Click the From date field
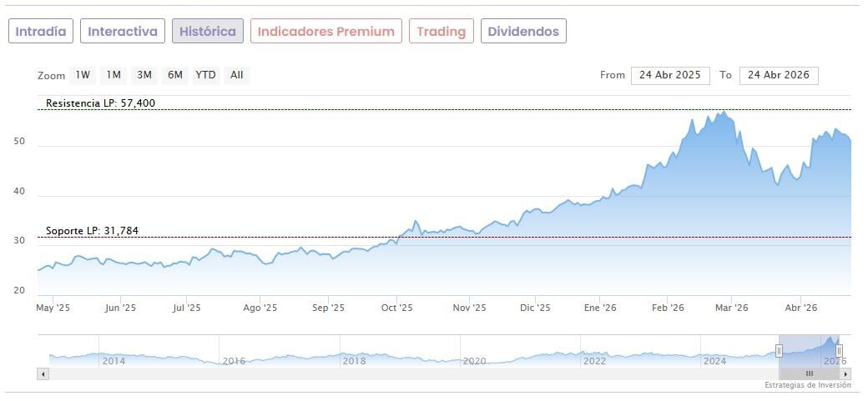This screenshot has width=868, height=401. coord(669,75)
